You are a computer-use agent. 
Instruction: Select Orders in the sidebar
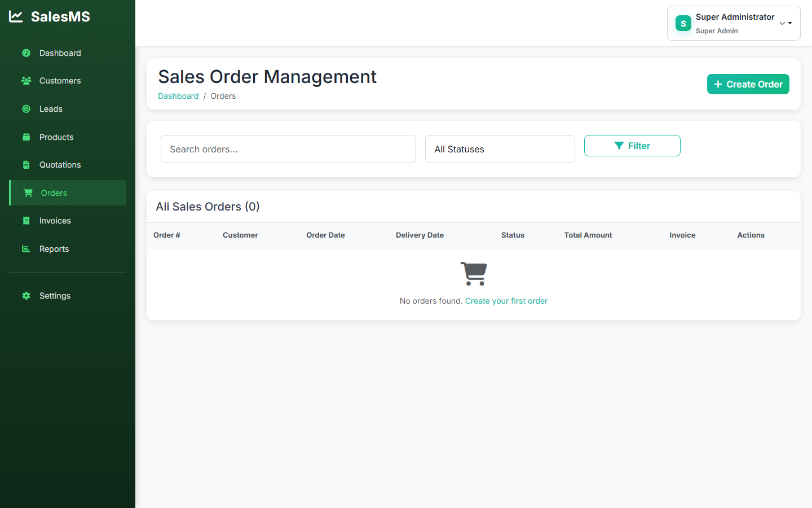point(68,193)
